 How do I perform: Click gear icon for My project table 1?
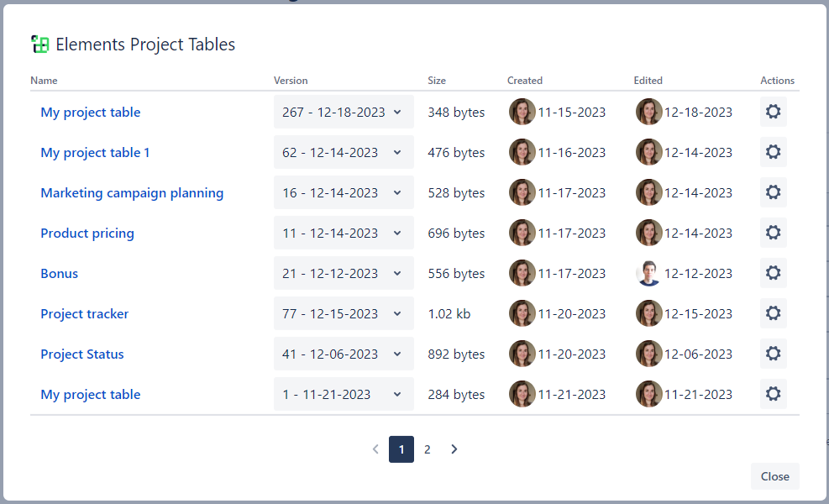773,152
